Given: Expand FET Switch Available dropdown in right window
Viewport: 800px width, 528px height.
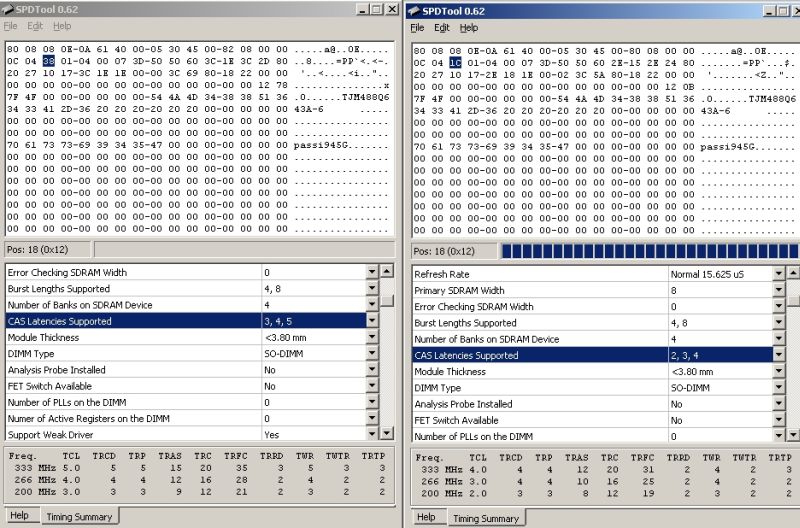Looking at the screenshot, I should (779, 420).
